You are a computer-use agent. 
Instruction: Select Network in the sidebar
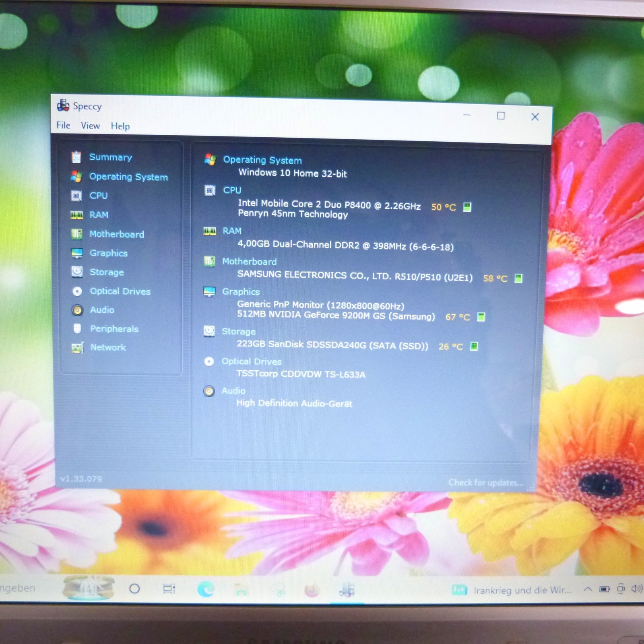108,347
